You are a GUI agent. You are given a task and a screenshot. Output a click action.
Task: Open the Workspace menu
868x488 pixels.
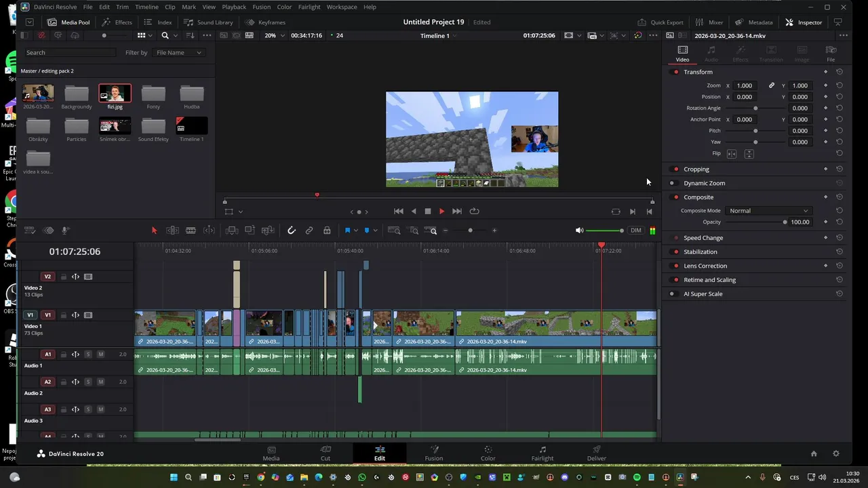pyautogui.click(x=342, y=7)
